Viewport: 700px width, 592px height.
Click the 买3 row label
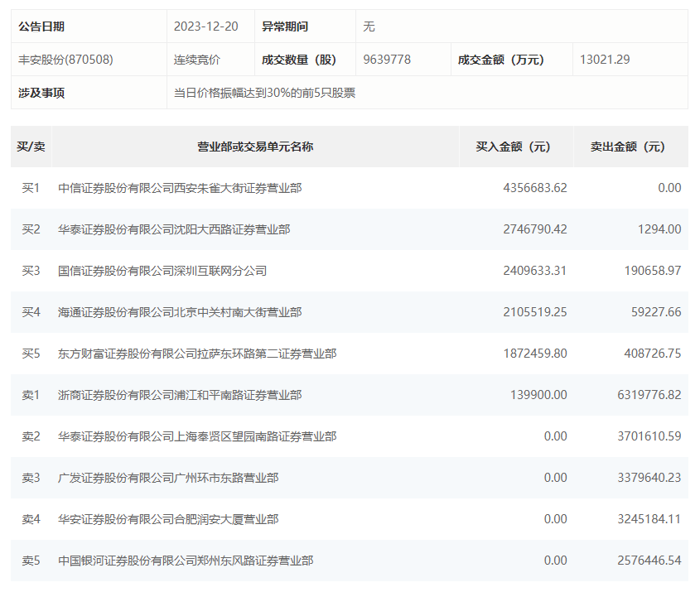point(31,271)
